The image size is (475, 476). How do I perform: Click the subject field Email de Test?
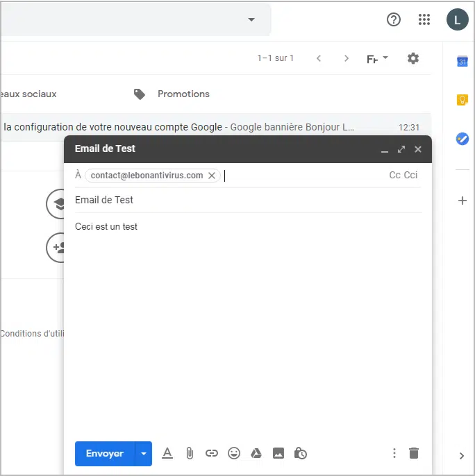click(248, 200)
